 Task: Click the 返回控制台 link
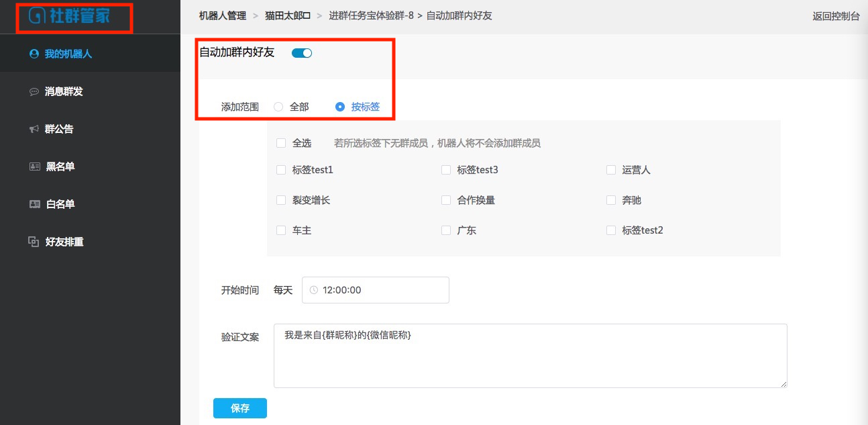(x=836, y=16)
